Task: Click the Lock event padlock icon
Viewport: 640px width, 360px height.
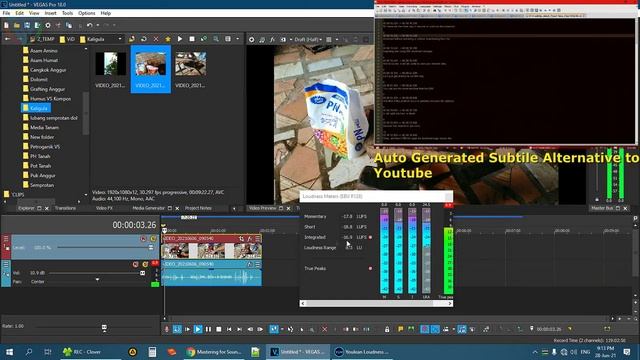Action: (387, 329)
